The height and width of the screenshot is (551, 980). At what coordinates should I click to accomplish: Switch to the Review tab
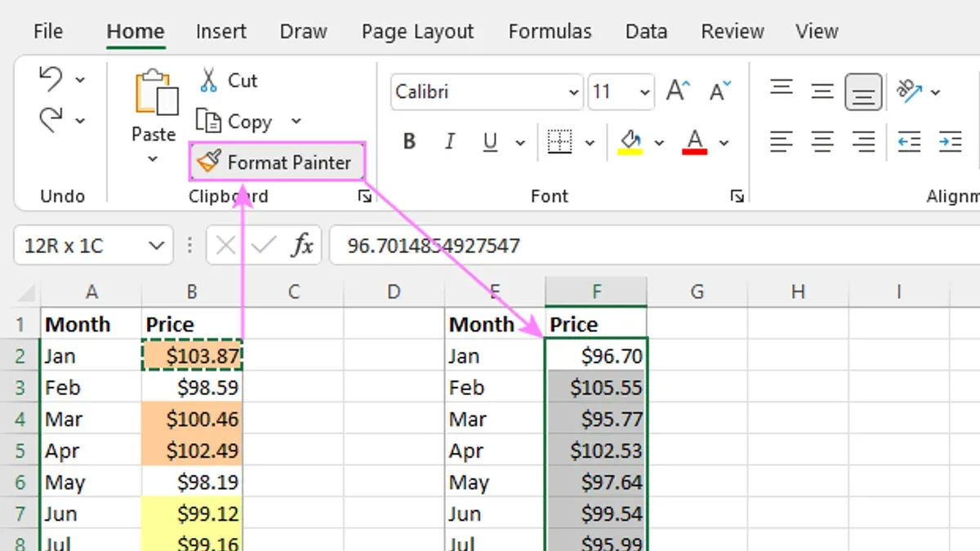733,32
